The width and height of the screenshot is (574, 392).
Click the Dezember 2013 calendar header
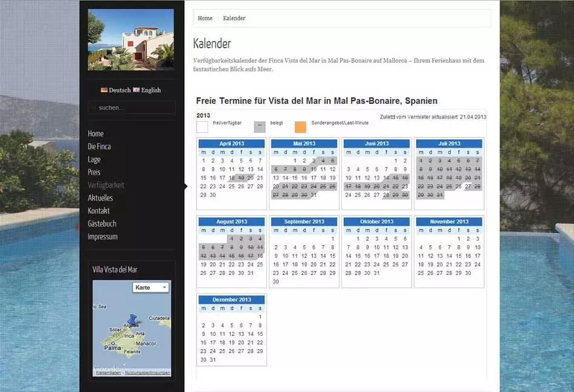pyautogui.click(x=231, y=300)
